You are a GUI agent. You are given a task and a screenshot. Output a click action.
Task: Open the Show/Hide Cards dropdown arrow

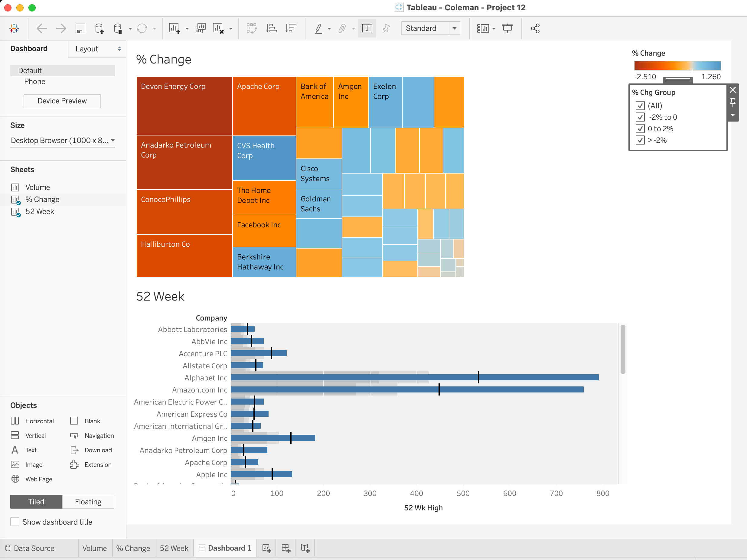[x=494, y=29]
